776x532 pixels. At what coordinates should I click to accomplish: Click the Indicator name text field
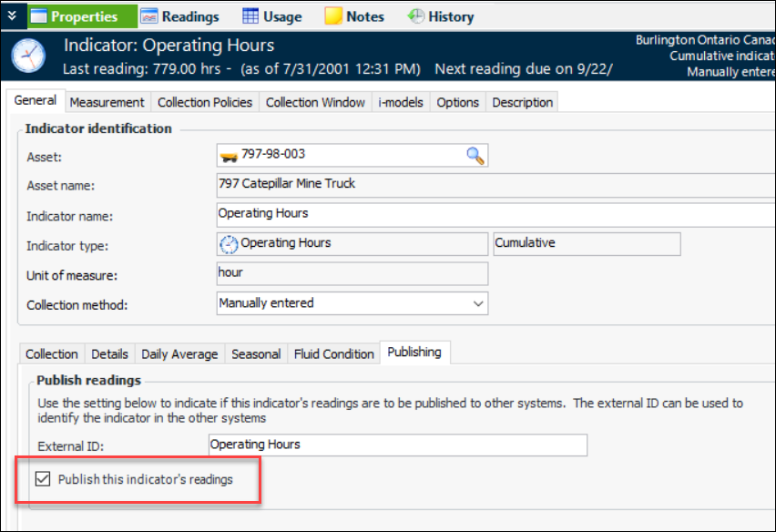(x=492, y=215)
